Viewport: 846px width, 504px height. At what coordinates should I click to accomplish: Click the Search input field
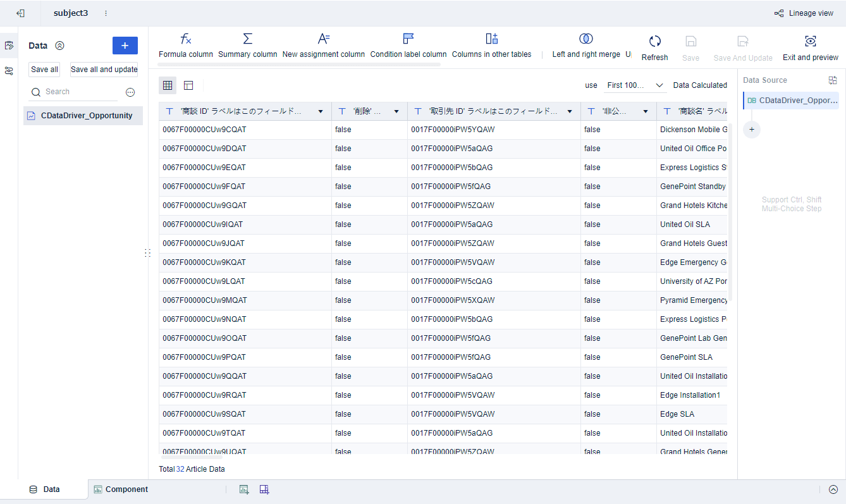(x=79, y=92)
